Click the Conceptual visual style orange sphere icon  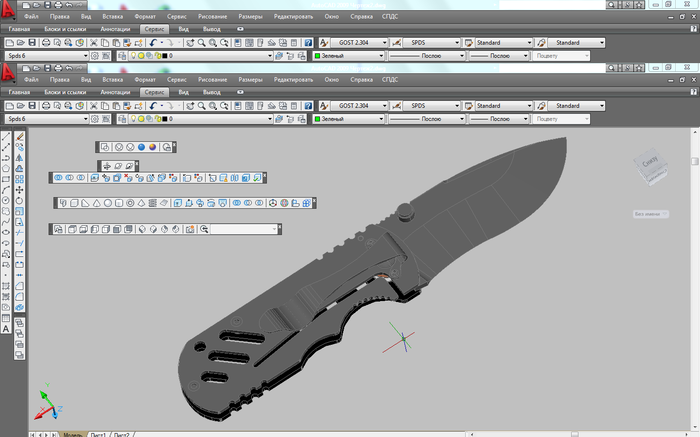point(153,147)
